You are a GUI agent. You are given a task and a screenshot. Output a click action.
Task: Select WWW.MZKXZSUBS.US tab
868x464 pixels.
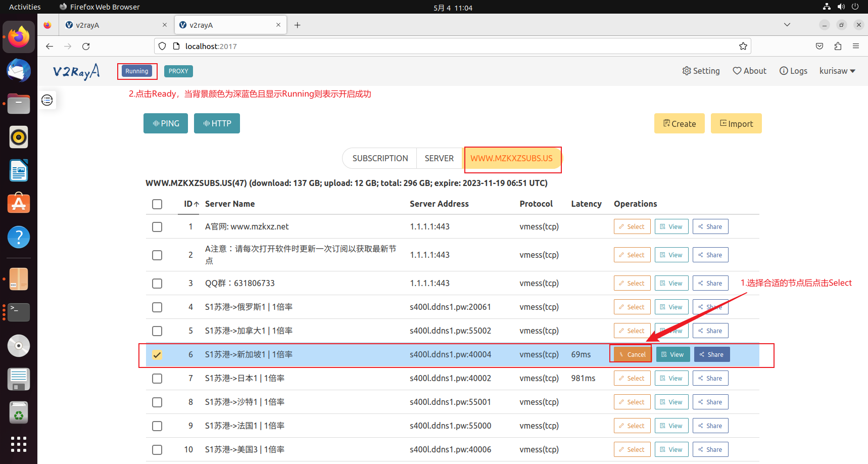click(x=511, y=158)
